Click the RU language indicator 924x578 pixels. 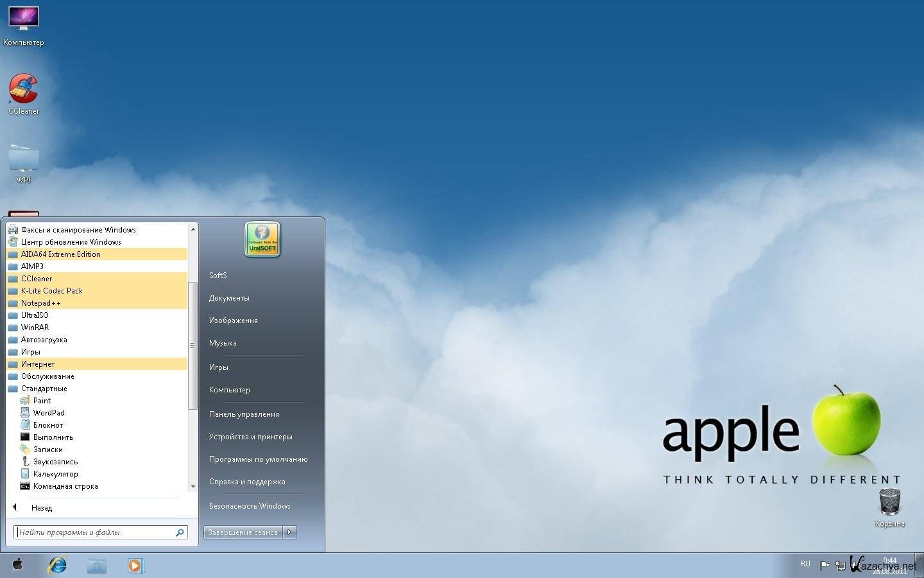(805, 564)
